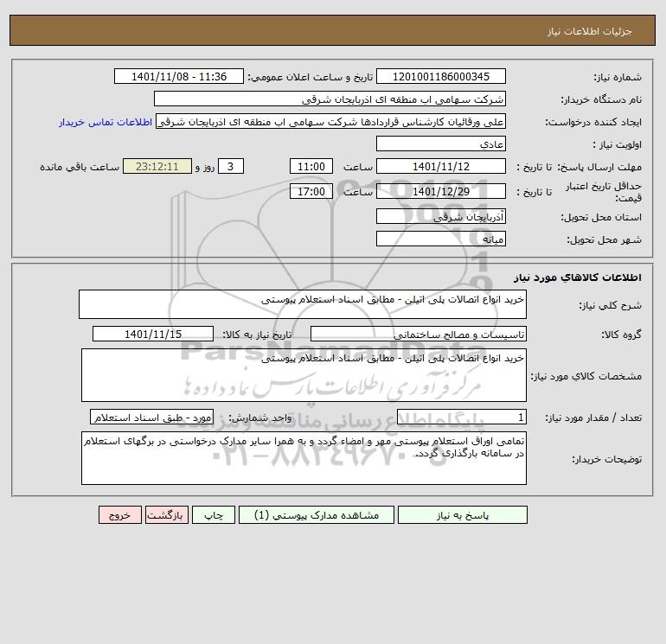Viewport: 666px width, 644px height.
Task: Click the مشخصات کالای مورد نیاز label
Action: click(586, 376)
